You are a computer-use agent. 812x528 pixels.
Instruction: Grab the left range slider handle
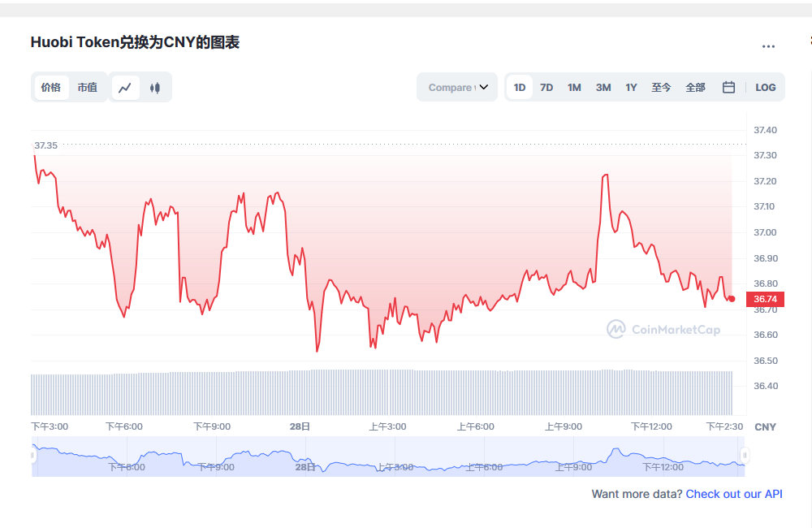pyautogui.click(x=32, y=456)
